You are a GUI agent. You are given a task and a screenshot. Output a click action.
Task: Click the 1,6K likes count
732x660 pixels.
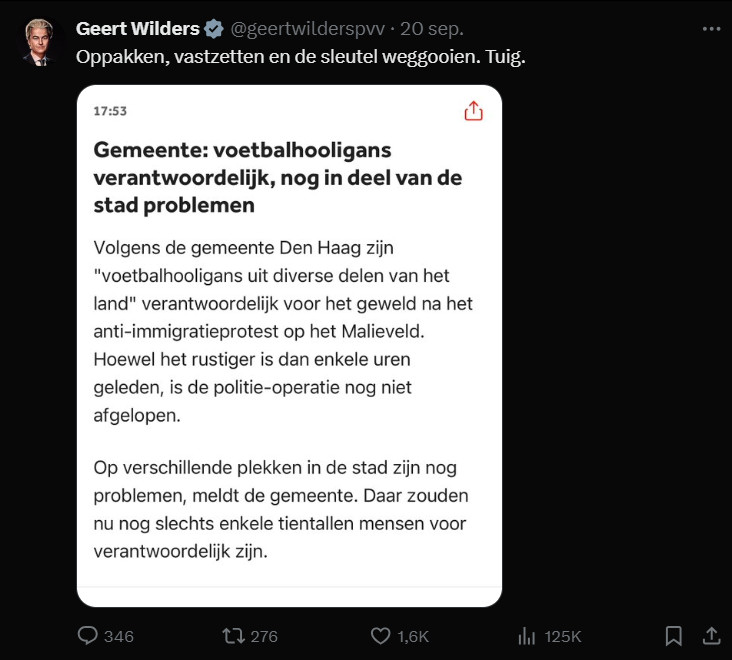coord(412,636)
